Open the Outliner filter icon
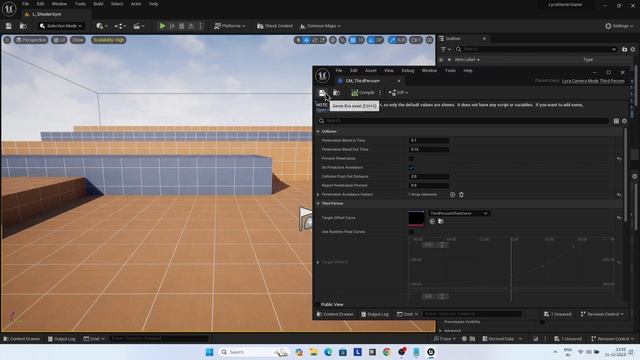The height and width of the screenshot is (360, 640). (445, 49)
